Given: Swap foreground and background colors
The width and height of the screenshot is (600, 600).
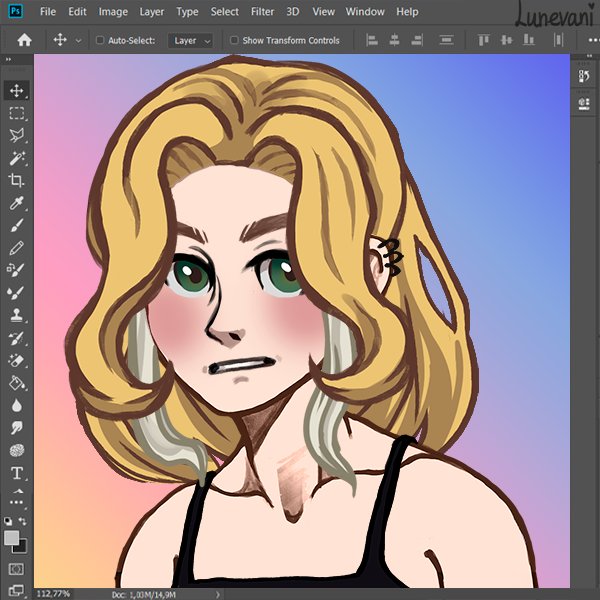Looking at the screenshot, I should (x=23, y=521).
